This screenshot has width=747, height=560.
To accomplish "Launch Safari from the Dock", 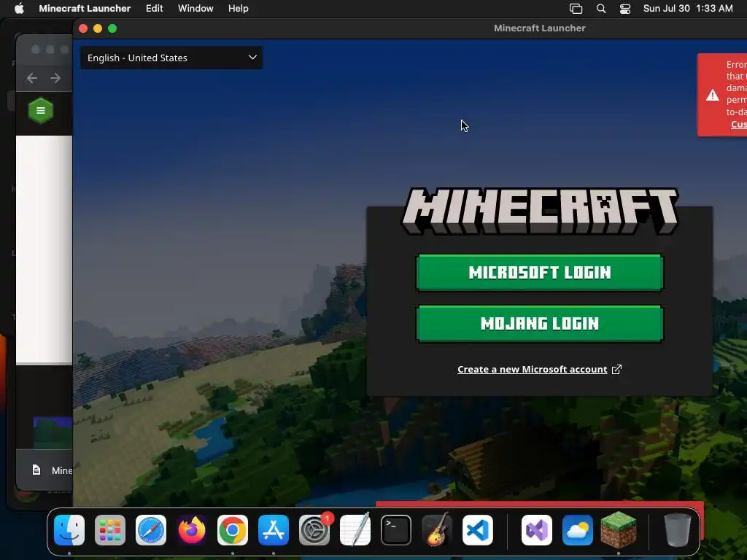I will pos(151,530).
